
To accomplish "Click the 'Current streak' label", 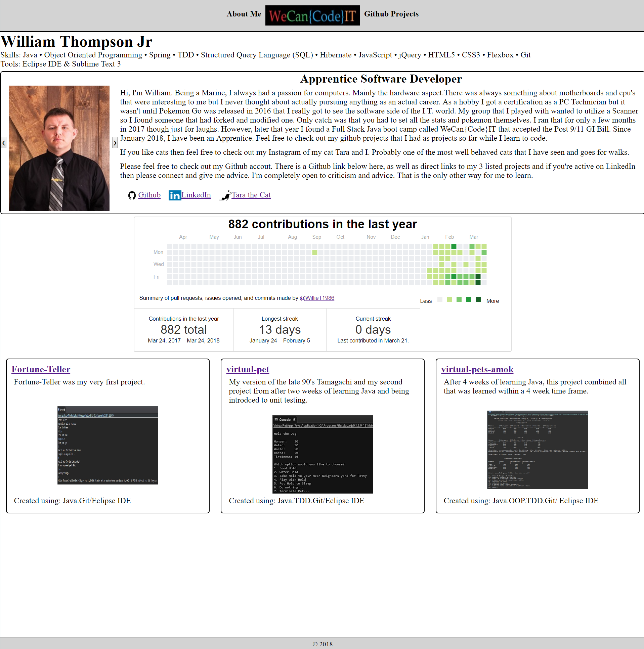I will (x=373, y=319).
